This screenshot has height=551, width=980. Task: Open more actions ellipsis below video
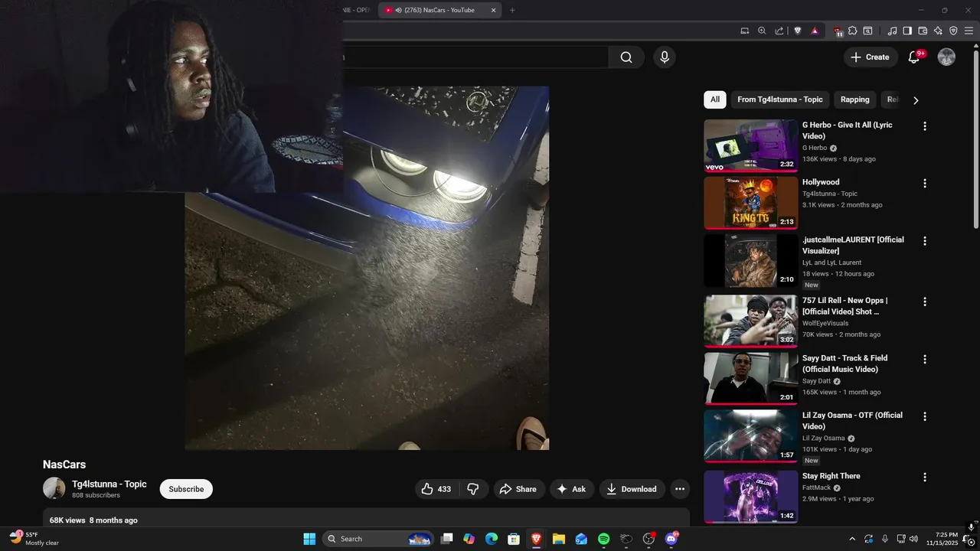tap(680, 489)
